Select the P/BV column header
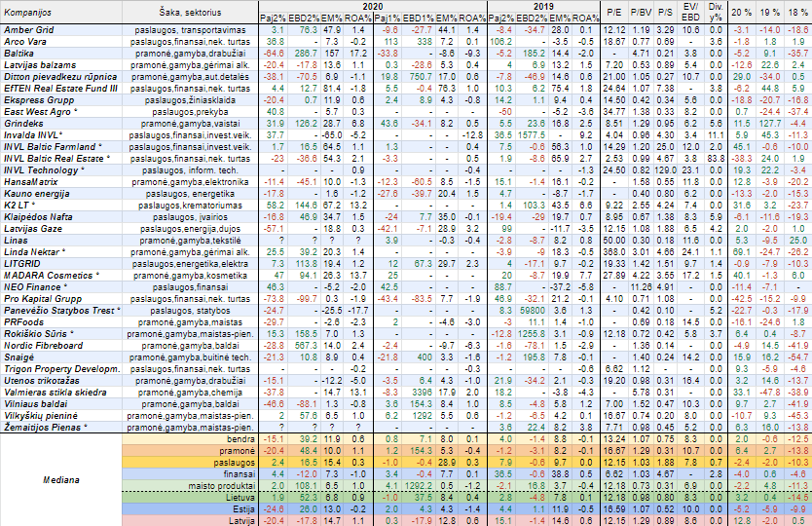The width and height of the screenshot is (812, 526). pos(641,12)
